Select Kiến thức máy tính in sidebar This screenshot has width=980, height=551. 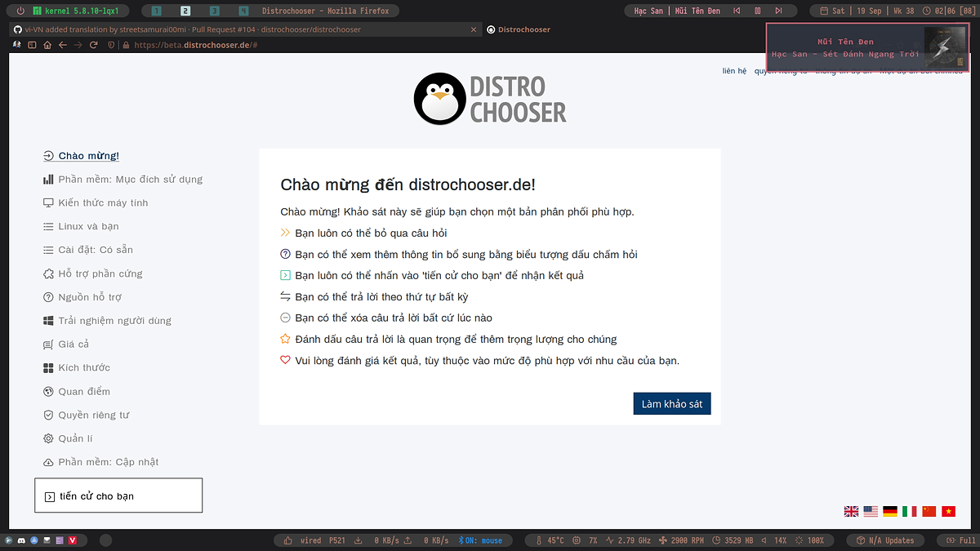96,203
